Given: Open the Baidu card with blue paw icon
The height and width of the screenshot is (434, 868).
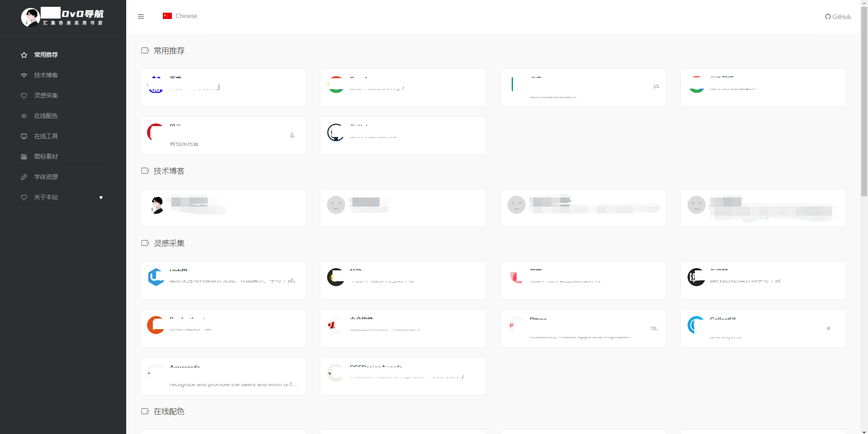Looking at the screenshot, I should (223, 88).
